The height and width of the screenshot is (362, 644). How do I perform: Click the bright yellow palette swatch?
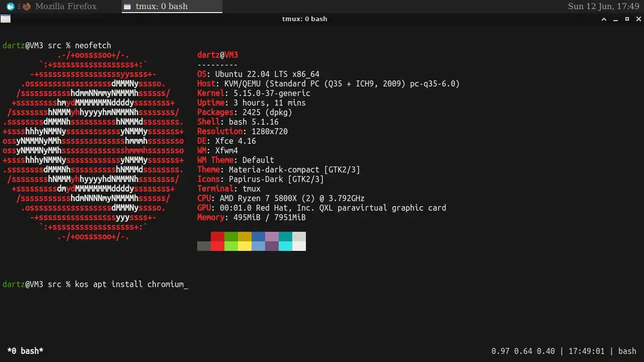click(245, 246)
